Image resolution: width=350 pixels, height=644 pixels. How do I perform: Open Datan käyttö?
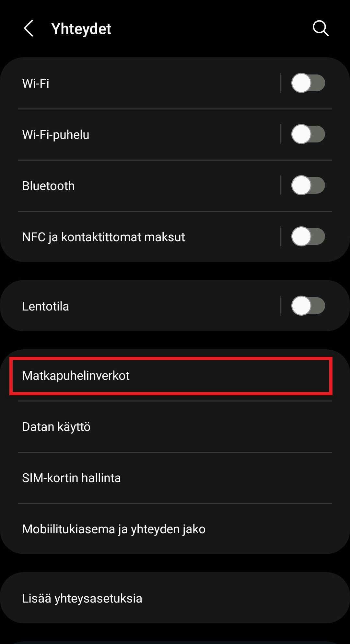(x=175, y=427)
